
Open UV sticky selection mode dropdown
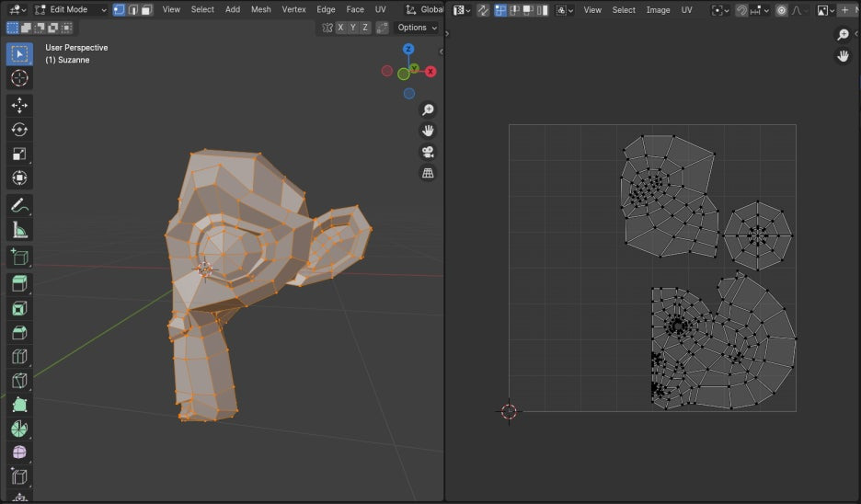[565, 10]
